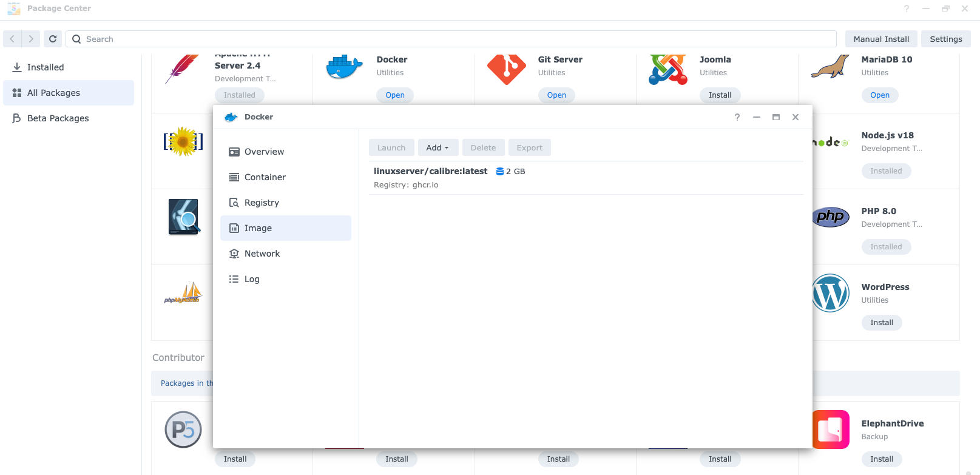Screen dimensions: 980x475
Task: Install the Joomla package
Action: (x=720, y=95)
